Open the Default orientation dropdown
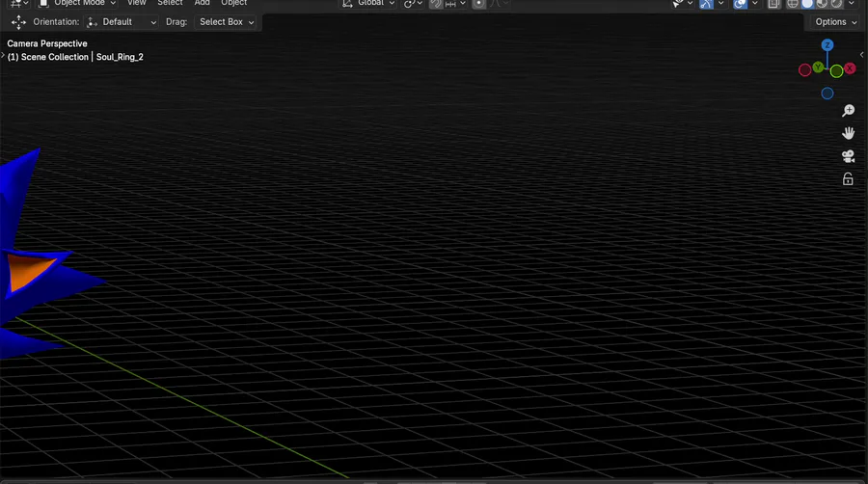868x484 pixels. (x=122, y=22)
